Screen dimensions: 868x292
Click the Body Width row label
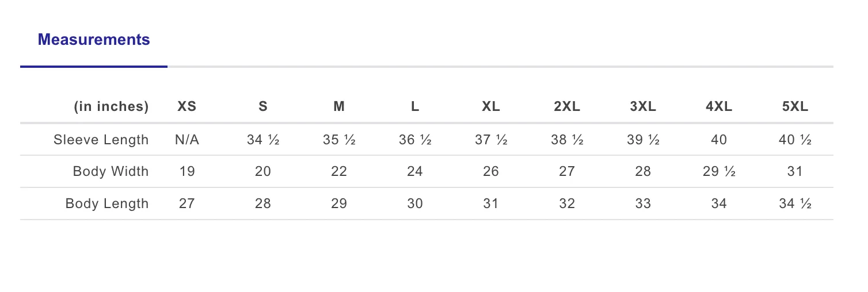coord(111,171)
